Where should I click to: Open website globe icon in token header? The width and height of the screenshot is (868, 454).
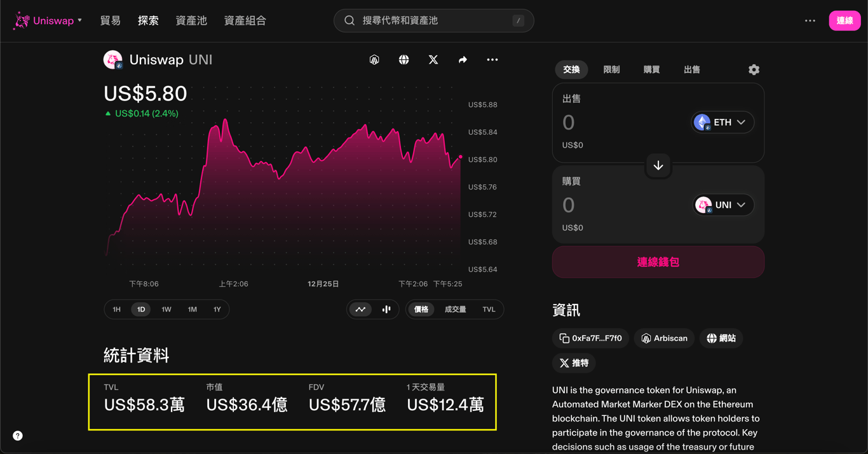pyautogui.click(x=403, y=60)
